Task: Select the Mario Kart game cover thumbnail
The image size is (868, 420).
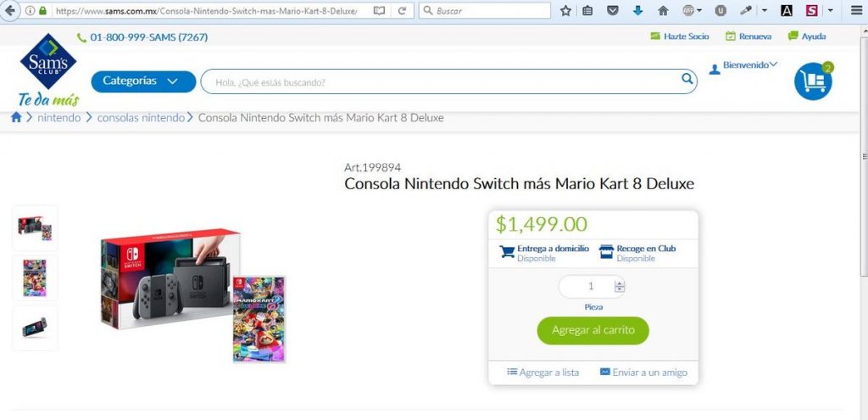Action: 35,277
